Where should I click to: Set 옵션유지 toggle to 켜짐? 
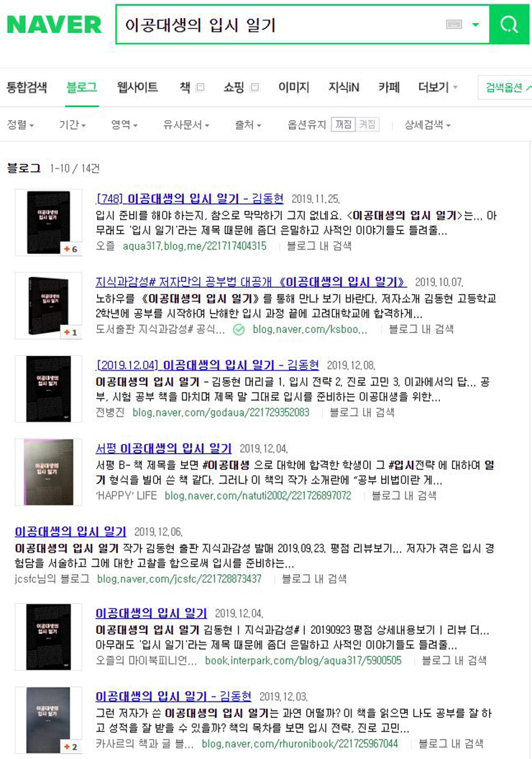pos(367,124)
